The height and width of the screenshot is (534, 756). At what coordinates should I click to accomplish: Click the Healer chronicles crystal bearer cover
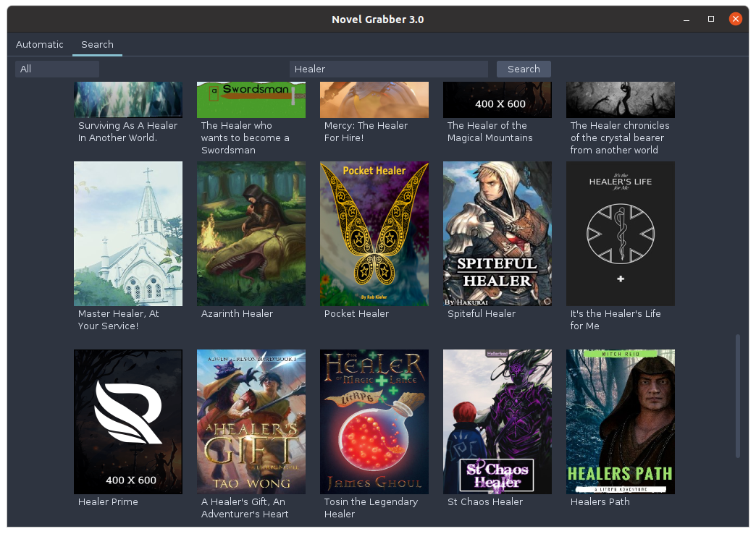pos(621,100)
